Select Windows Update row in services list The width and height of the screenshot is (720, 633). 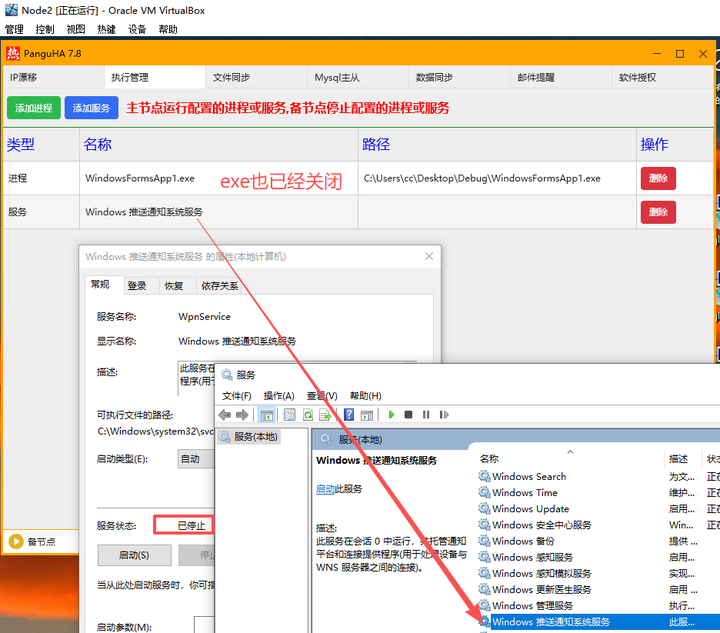pos(598,509)
